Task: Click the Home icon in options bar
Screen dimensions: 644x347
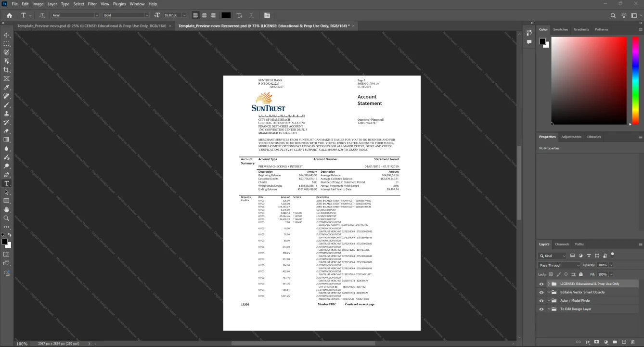Action: 9,15
